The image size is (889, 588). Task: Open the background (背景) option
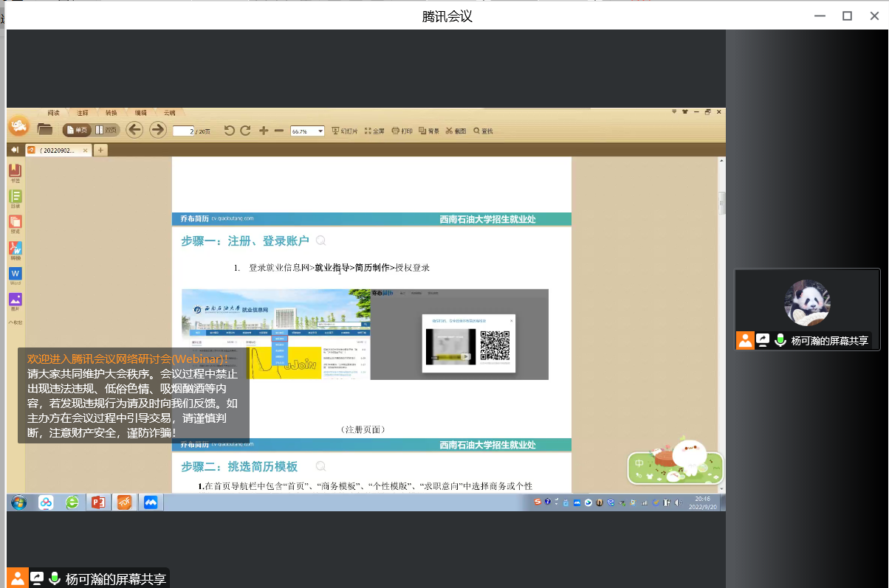point(429,131)
